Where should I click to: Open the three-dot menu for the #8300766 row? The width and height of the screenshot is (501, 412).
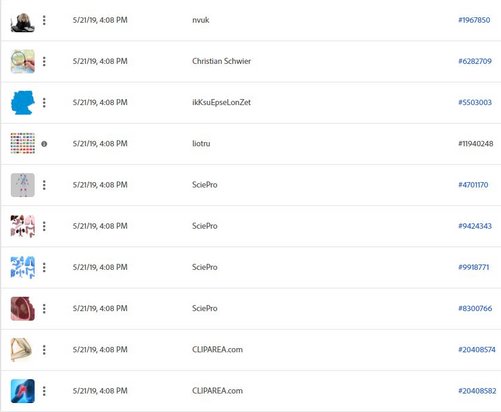[44, 309]
